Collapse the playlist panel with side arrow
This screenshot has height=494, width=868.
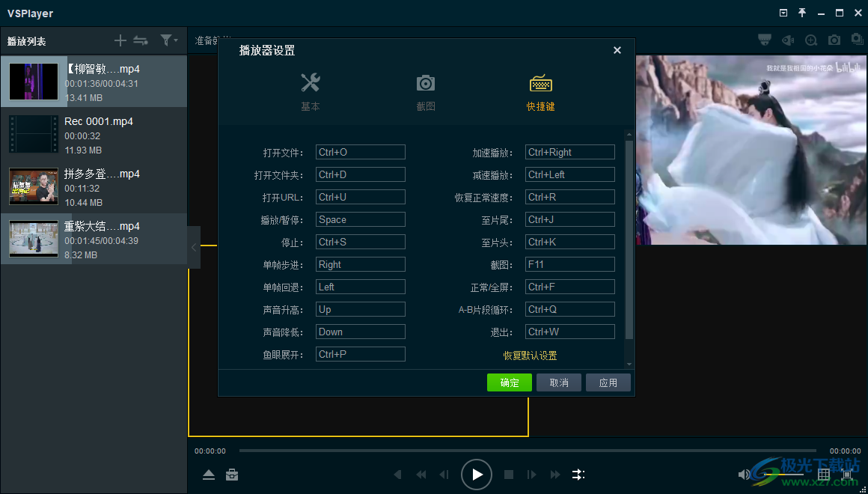tap(194, 247)
